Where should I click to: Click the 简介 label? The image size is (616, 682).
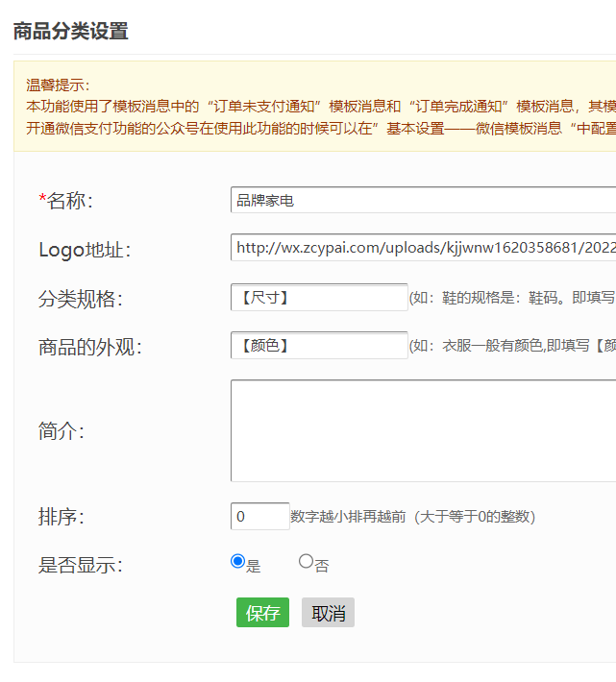62,431
